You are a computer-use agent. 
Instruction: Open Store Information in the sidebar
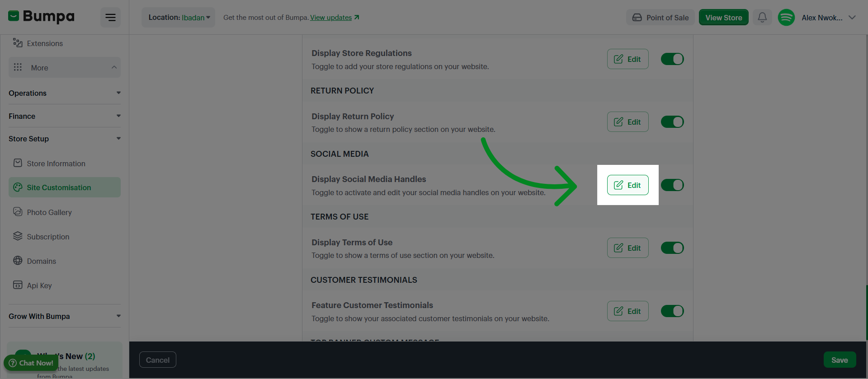click(x=65, y=164)
